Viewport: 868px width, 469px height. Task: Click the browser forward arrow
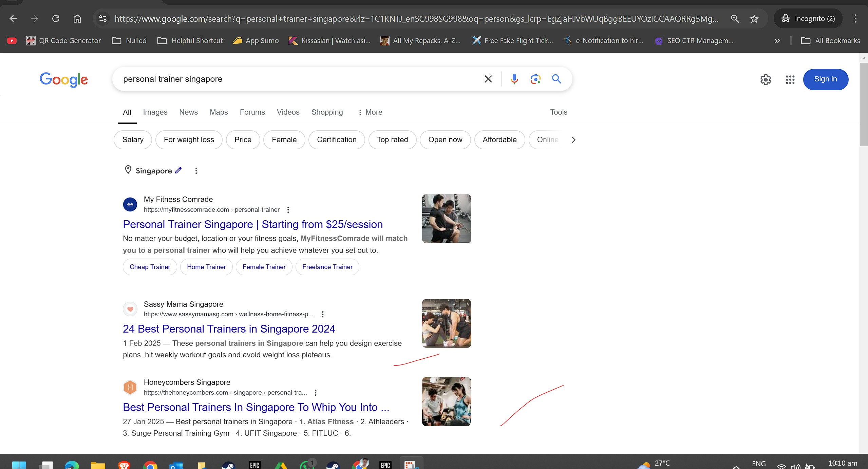34,18
